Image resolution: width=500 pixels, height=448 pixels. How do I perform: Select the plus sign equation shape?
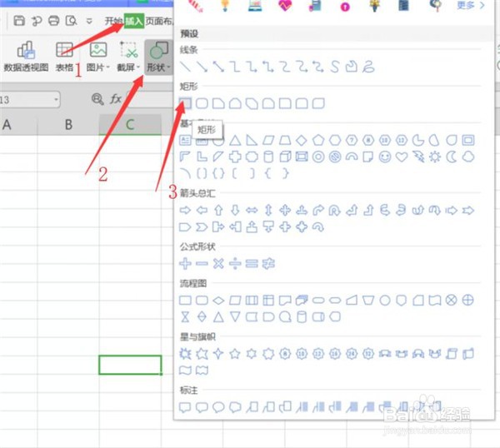[185, 263]
